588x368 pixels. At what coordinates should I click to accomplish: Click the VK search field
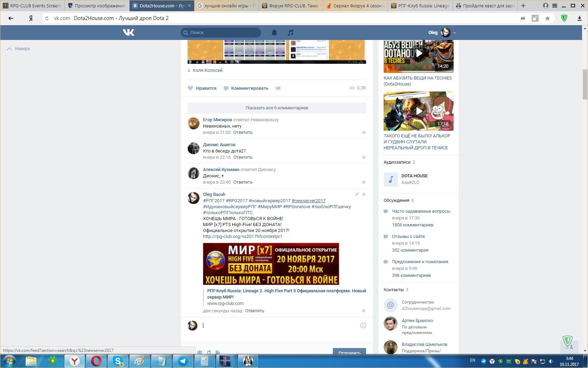(221, 32)
